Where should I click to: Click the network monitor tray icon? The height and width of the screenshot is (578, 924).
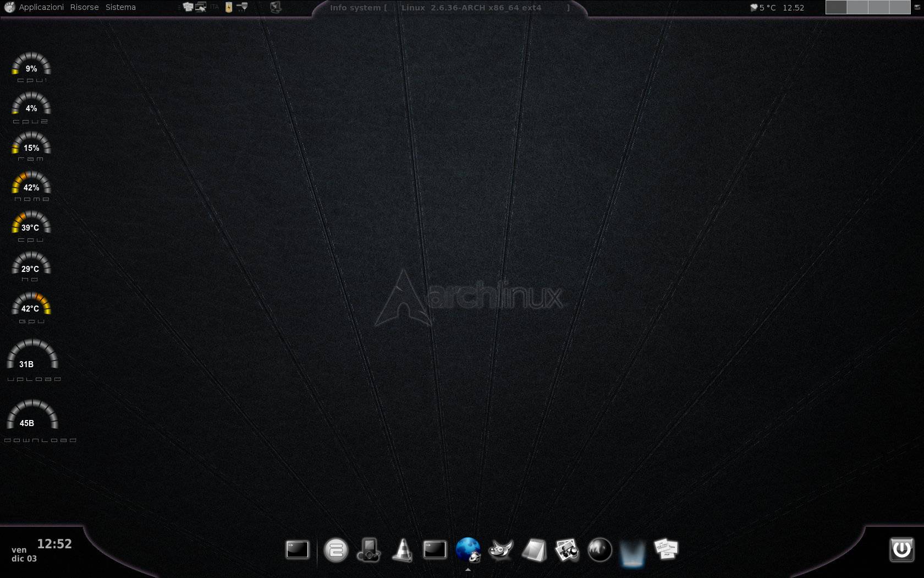click(x=201, y=7)
